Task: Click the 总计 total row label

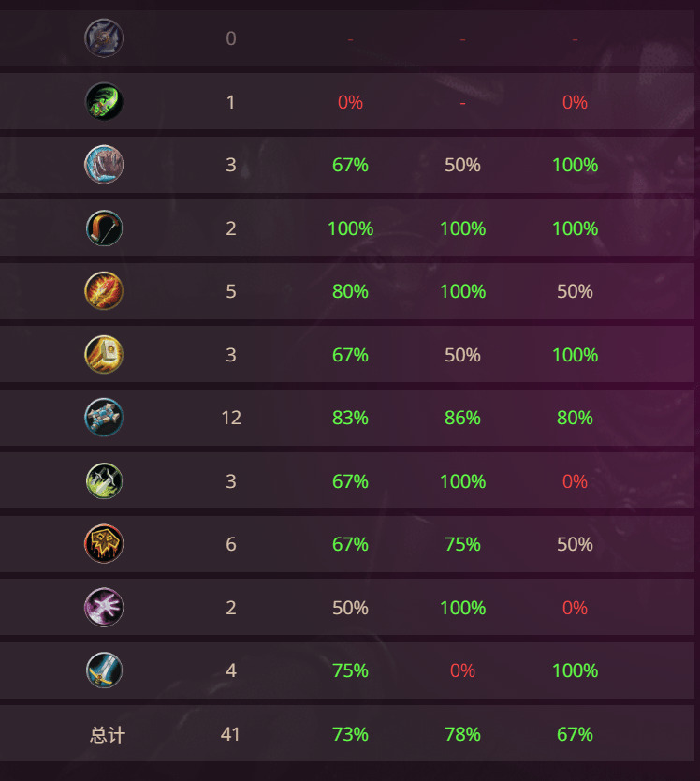Action: [108, 734]
